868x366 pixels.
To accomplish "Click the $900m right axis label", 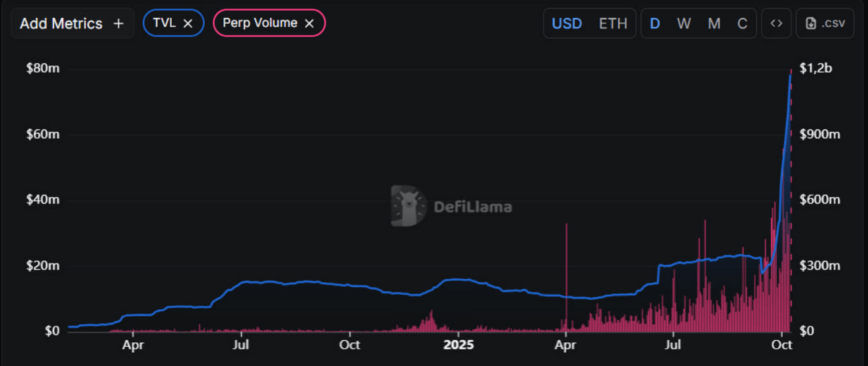I will [819, 134].
